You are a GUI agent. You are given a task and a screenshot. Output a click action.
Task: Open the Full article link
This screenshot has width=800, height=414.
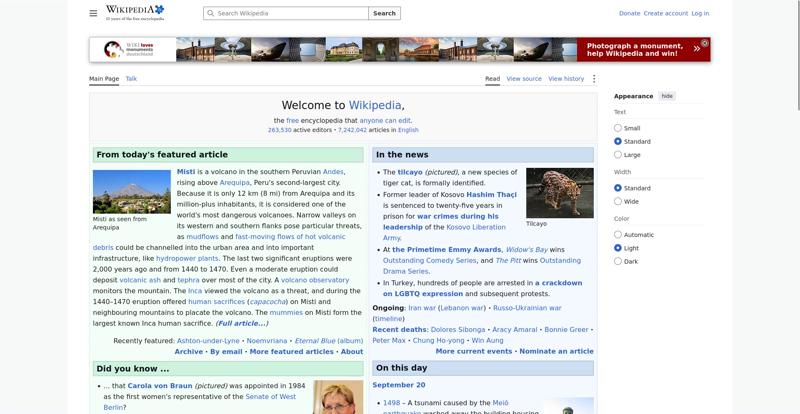click(x=242, y=324)
